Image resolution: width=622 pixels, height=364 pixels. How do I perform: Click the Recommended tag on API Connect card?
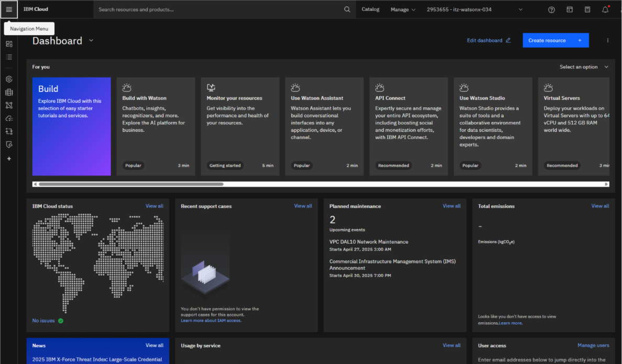coord(394,166)
